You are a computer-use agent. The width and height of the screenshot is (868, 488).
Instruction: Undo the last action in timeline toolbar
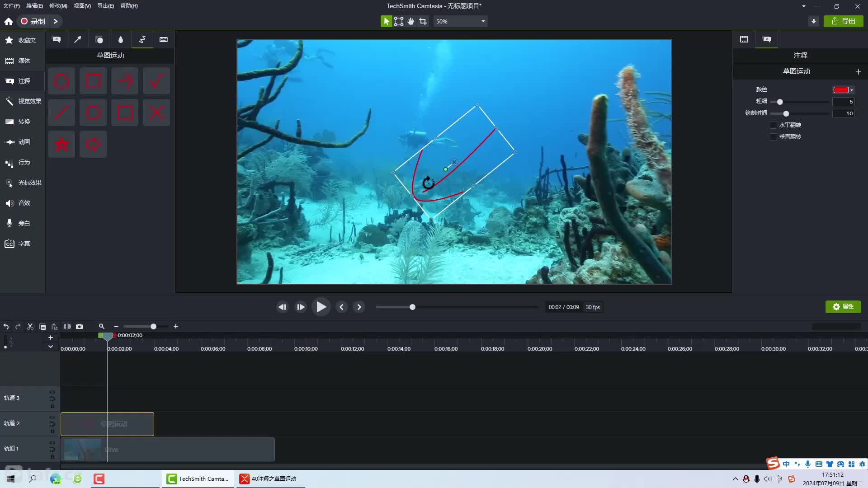pyautogui.click(x=6, y=326)
